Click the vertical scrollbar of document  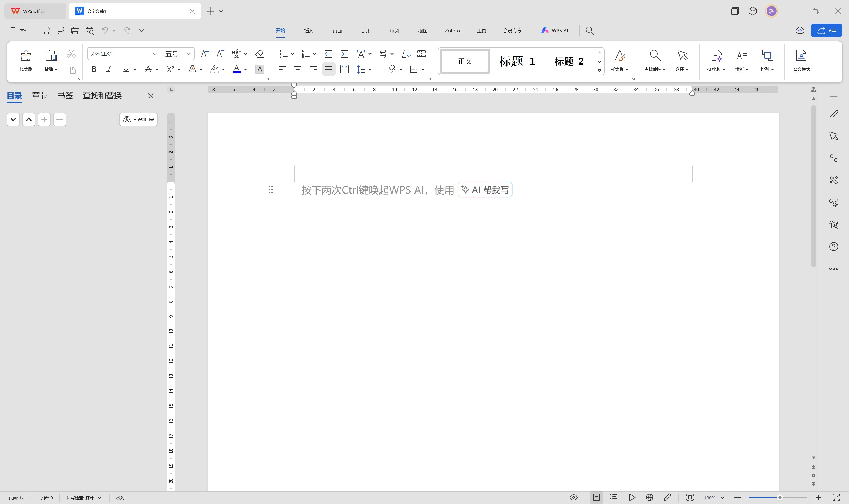pos(814,186)
